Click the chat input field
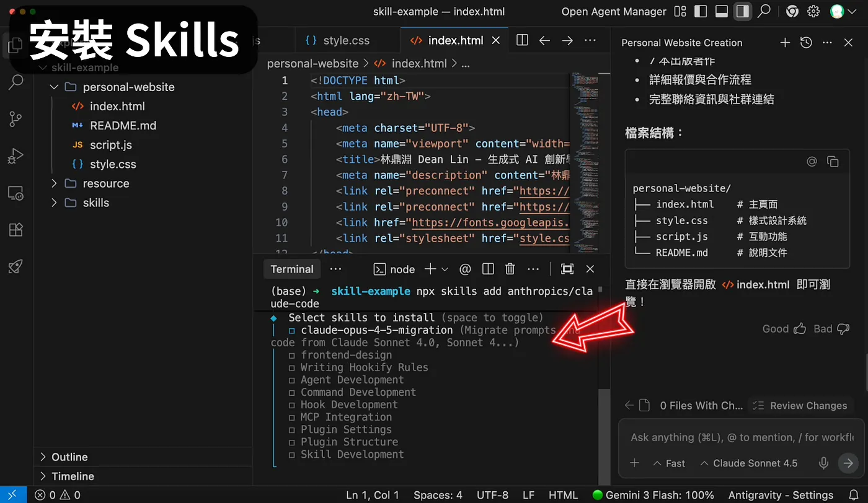Image resolution: width=868 pixels, height=503 pixels. (x=742, y=437)
